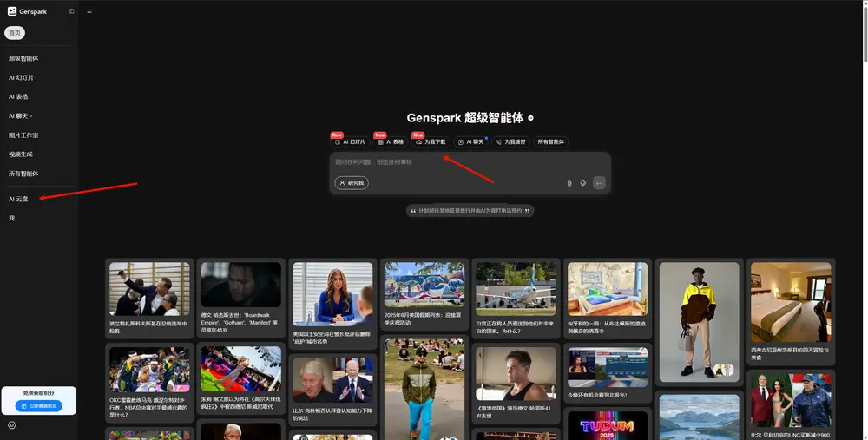The image size is (868, 440).
Task: Open the 为我拨打 phone call chip
Action: coord(510,141)
